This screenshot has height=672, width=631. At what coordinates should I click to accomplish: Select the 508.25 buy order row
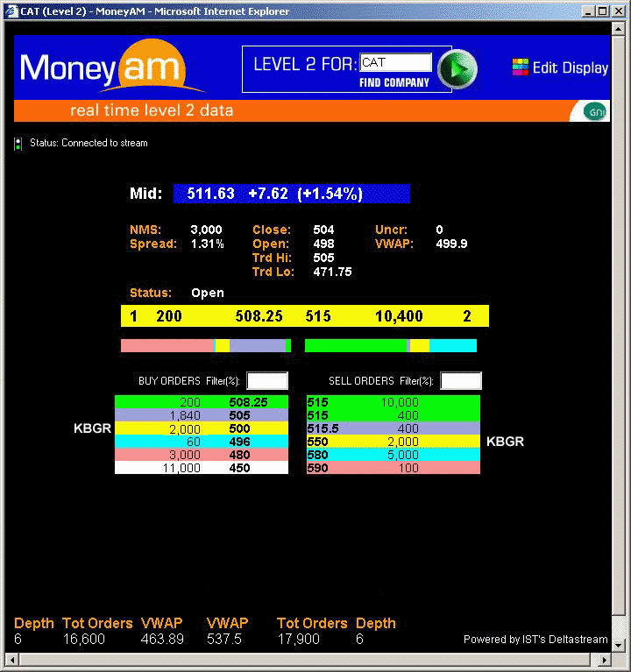[202, 402]
